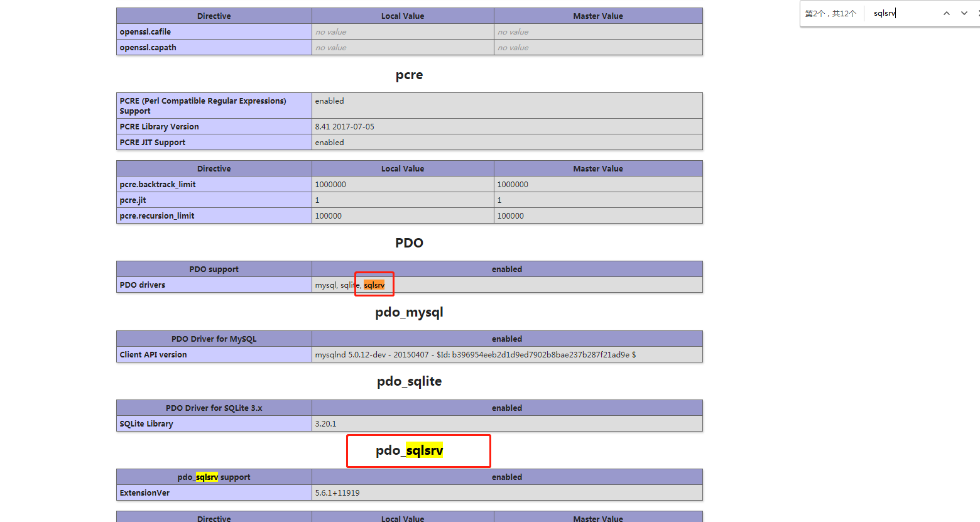Select the PCRE JIT Support label
This screenshot has height=522, width=980.
coord(153,143)
